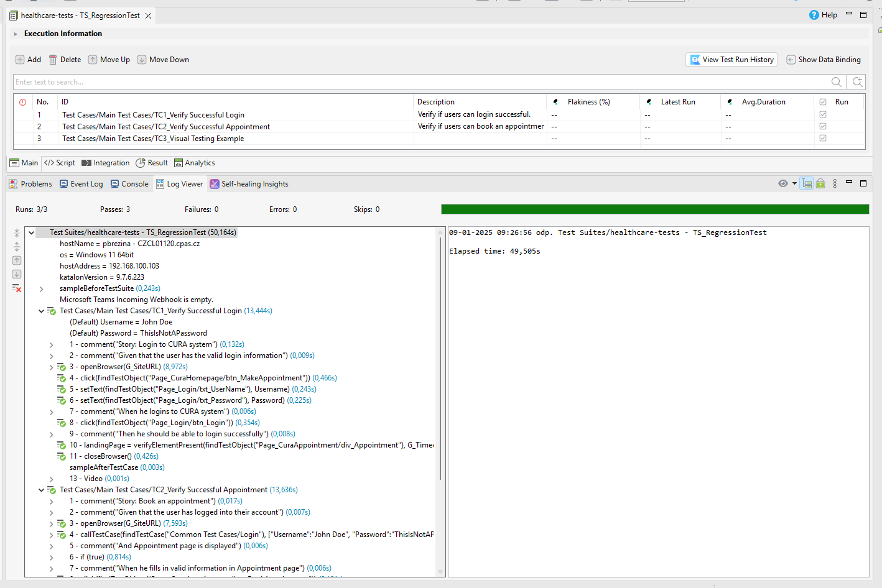Expand step 1 comment "Story: Login to CURA system"

[x=51, y=344]
